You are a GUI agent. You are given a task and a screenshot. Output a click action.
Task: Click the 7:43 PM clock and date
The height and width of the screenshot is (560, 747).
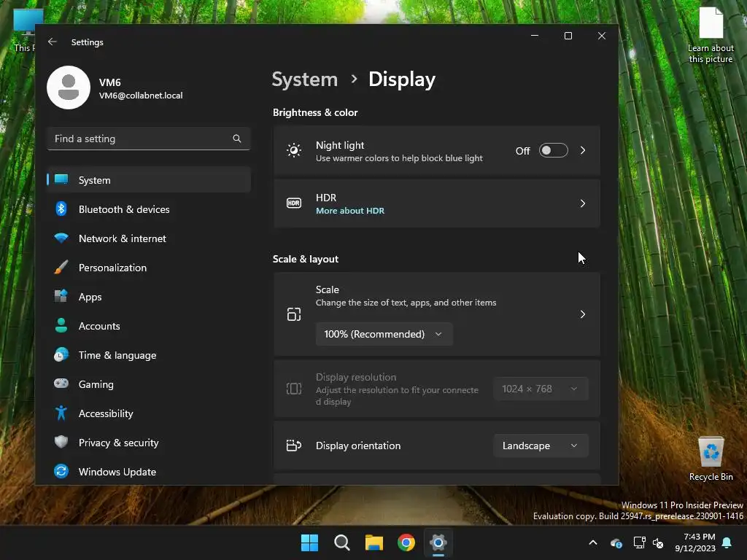click(x=695, y=542)
